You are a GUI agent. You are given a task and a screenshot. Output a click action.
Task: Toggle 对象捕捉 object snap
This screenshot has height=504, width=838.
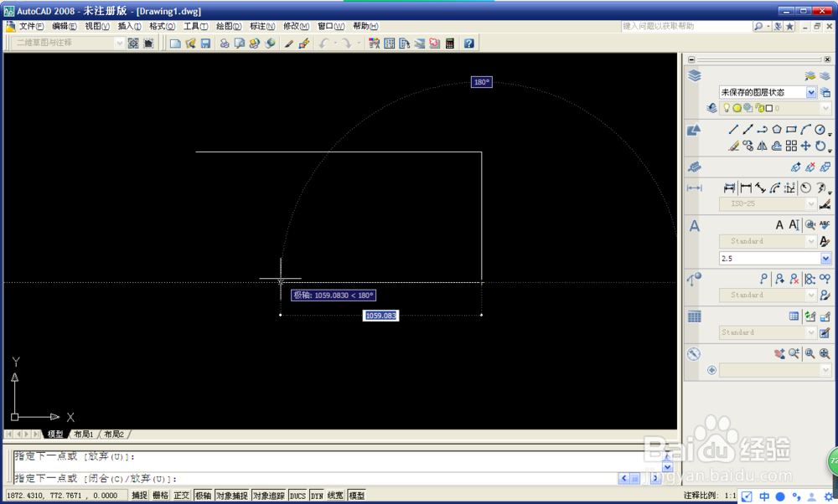pos(232,496)
